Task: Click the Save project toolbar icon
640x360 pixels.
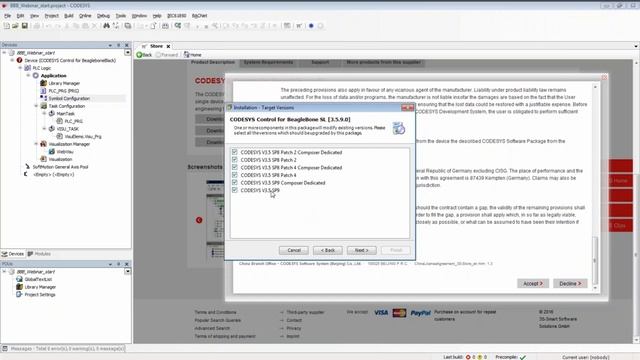Action: click(24, 26)
